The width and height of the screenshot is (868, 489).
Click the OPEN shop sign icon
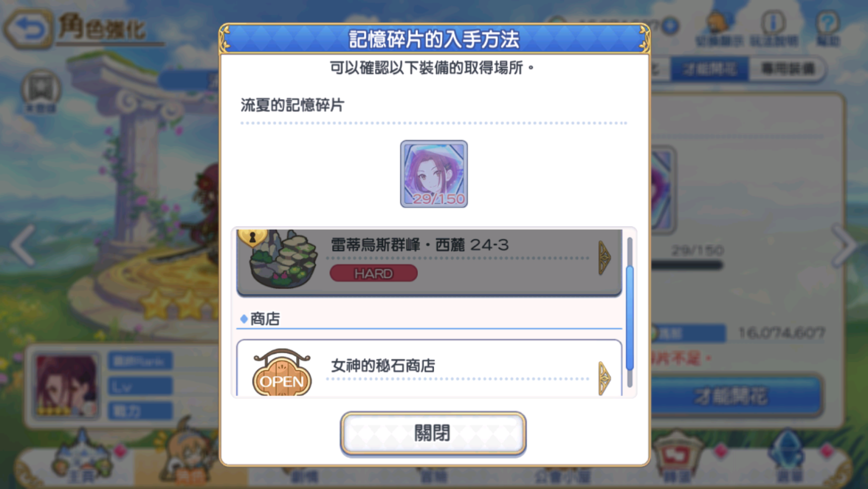(282, 373)
